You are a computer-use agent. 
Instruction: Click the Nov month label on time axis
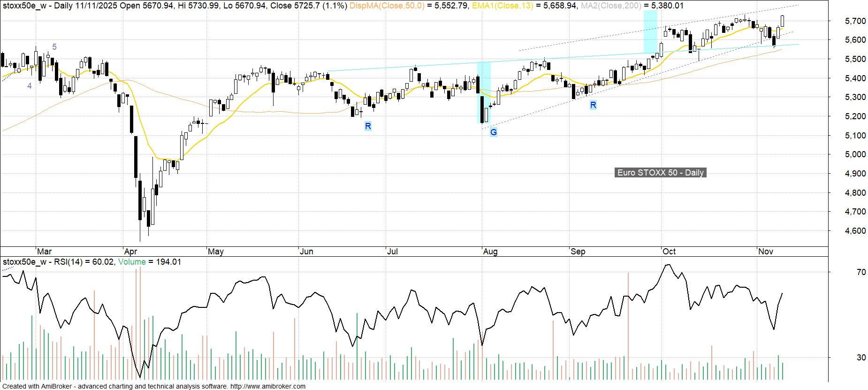click(x=765, y=252)
